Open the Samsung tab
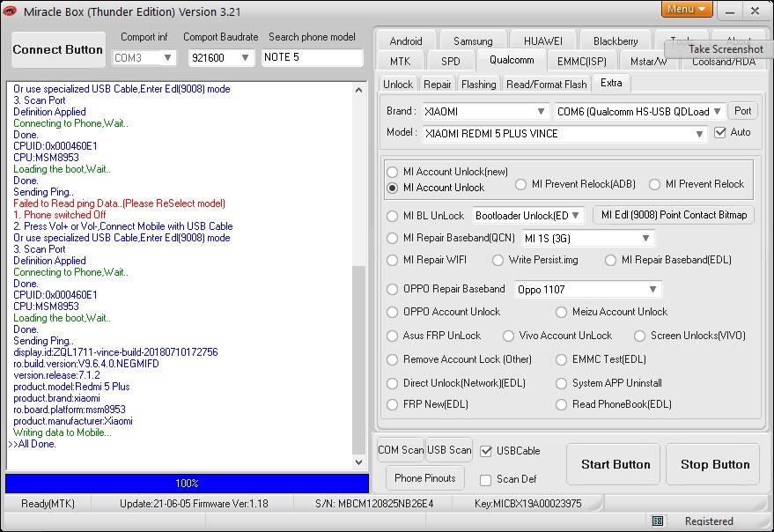This screenshot has height=532, width=774. coord(473,41)
